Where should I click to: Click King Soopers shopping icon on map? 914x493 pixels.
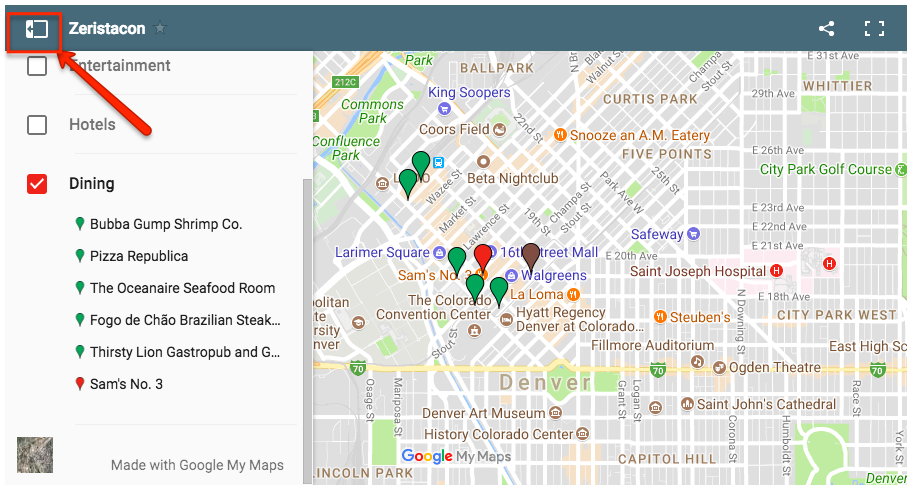[x=444, y=108]
